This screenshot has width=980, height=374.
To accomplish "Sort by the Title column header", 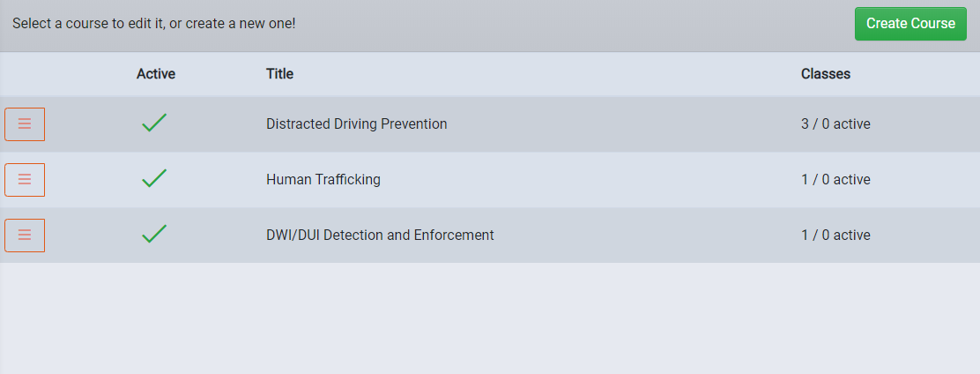I will [279, 74].
